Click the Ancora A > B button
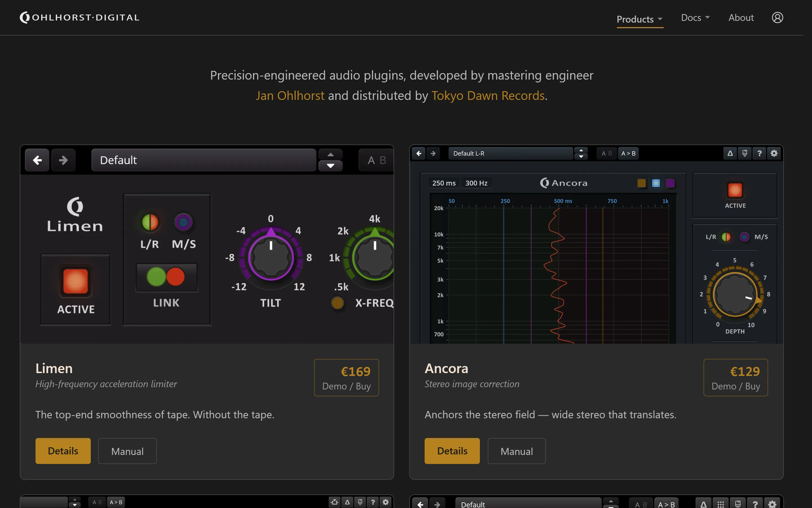 coord(628,153)
